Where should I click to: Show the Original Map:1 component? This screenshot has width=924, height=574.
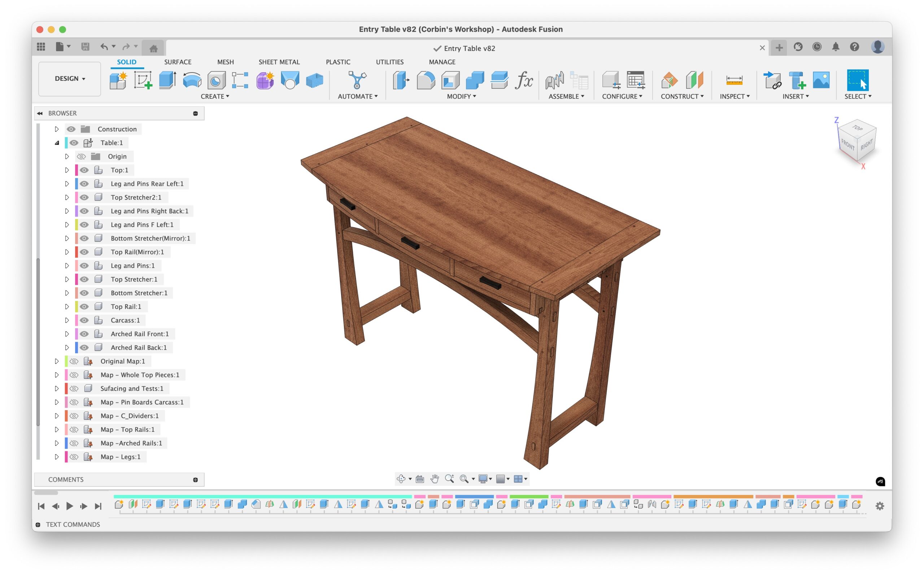[x=74, y=362]
